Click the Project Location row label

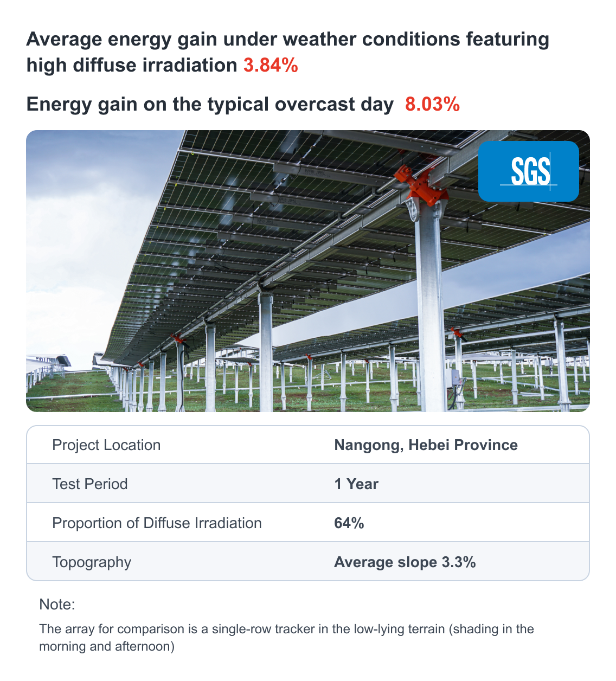pyautogui.click(x=106, y=445)
